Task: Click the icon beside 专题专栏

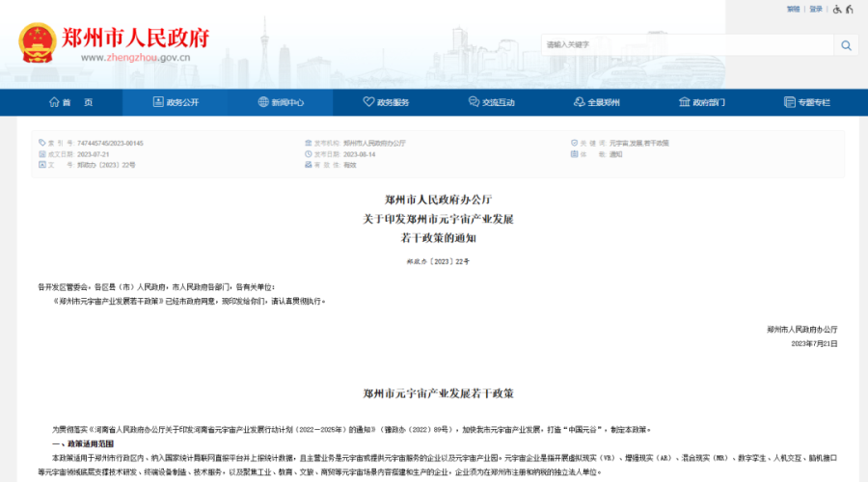Action: pyautogui.click(x=789, y=102)
